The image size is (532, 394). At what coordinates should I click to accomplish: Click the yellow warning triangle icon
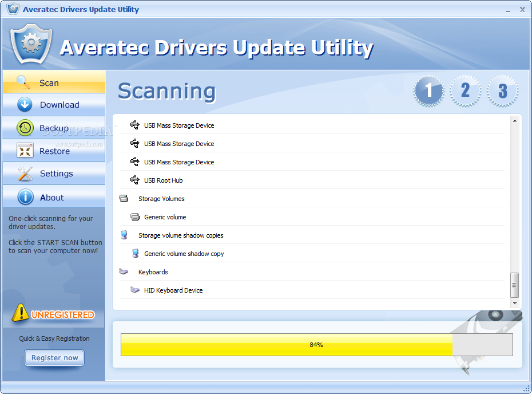pos(20,313)
